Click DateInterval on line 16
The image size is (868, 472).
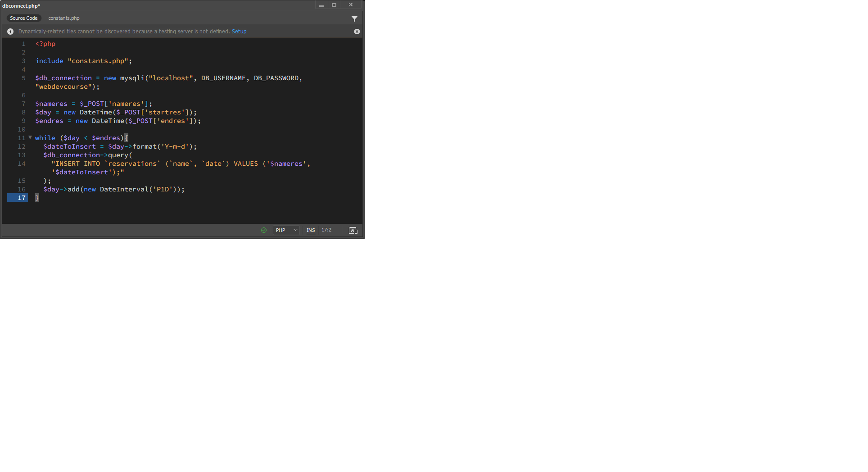pos(124,189)
